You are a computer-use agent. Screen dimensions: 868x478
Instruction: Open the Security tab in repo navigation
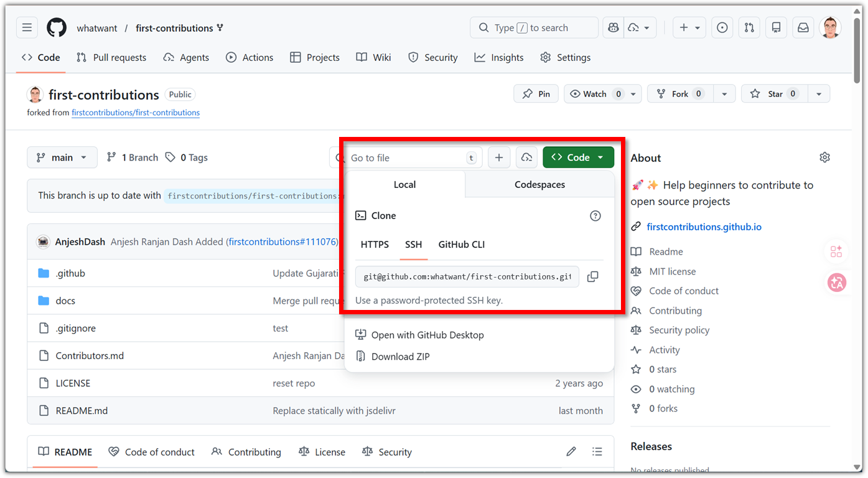433,57
